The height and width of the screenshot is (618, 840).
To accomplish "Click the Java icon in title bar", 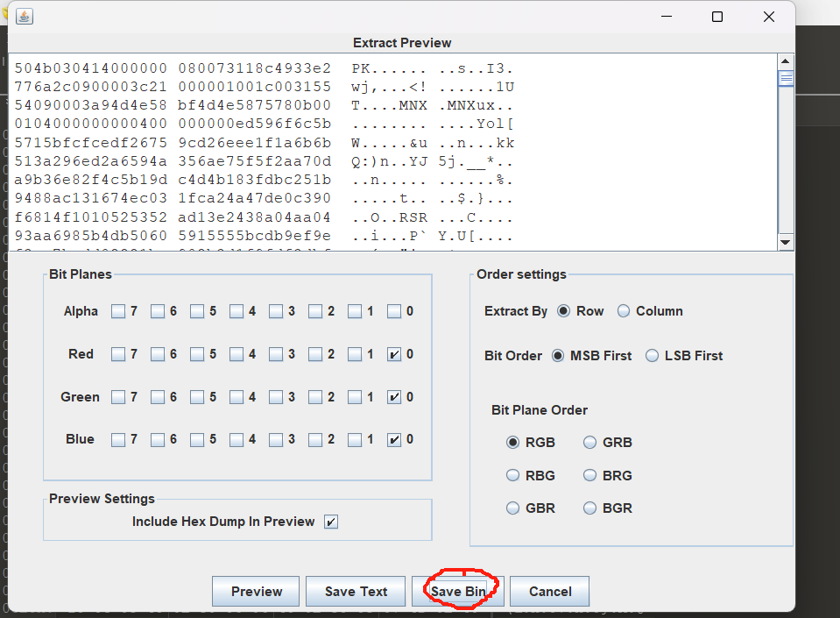I will [x=24, y=17].
